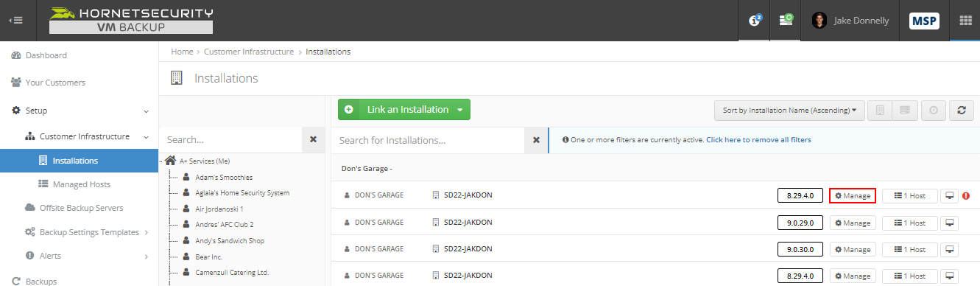Switch to building view toolbar icon
Screen dimensions: 980x286
point(880,111)
